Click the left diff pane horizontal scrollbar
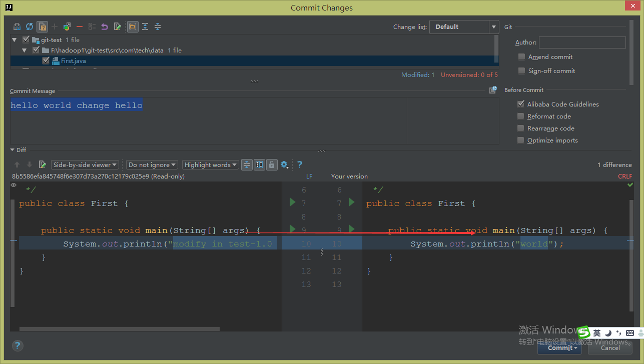The width and height of the screenshot is (644, 364). tap(119, 329)
